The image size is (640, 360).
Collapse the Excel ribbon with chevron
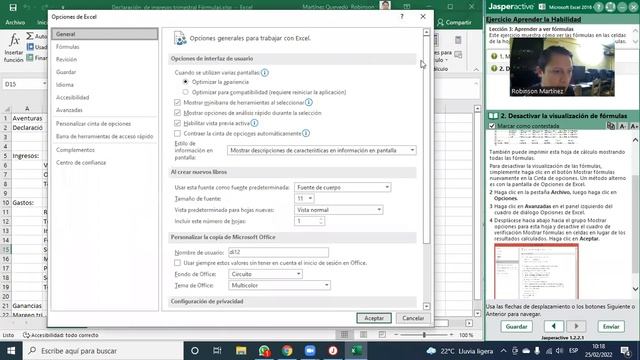pyautogui.click(x=476, y=69)
